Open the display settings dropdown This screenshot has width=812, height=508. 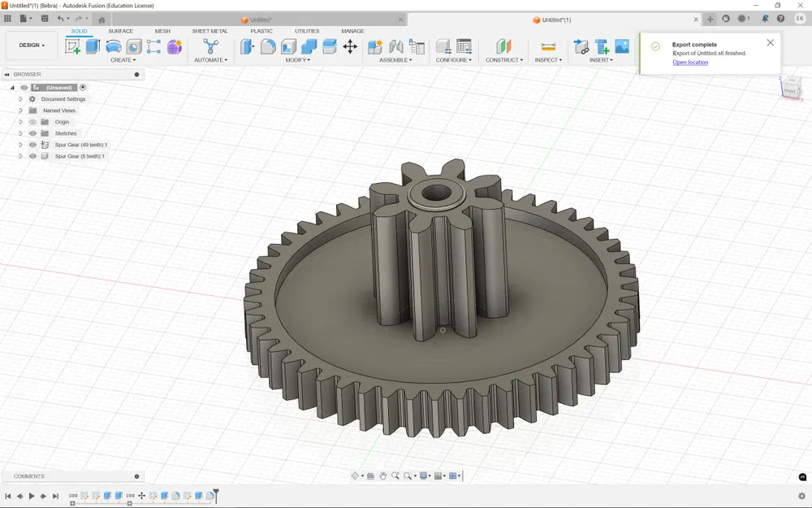[425, 476]
